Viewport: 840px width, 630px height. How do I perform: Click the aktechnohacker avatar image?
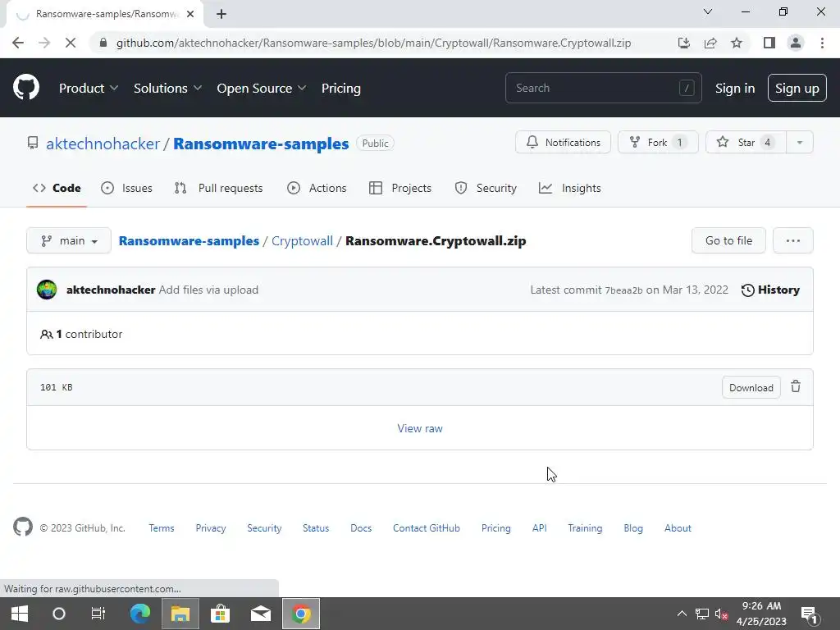click(47, 290)
